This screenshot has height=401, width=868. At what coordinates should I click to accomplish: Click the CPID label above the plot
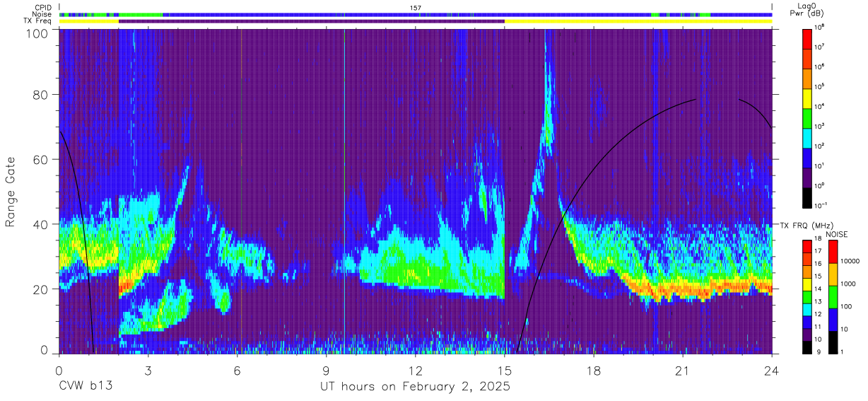pyautogui.click(x=42, y=8)
